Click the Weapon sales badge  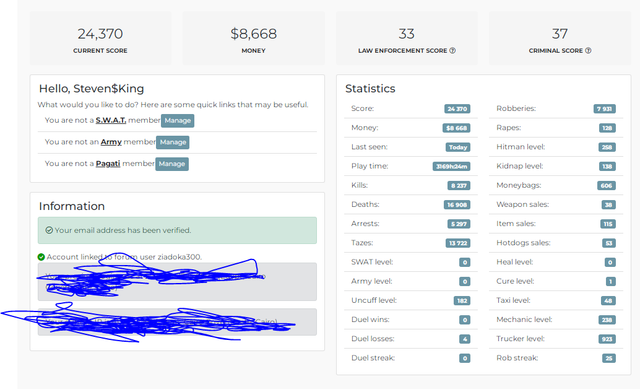tap(609, 205)
